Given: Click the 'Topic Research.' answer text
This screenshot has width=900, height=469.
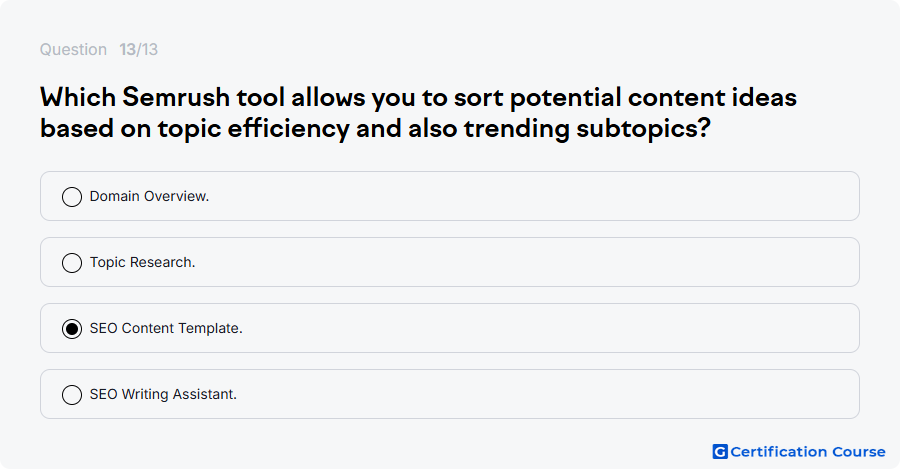Looking at the screenshot, I should tap(142, 262).
